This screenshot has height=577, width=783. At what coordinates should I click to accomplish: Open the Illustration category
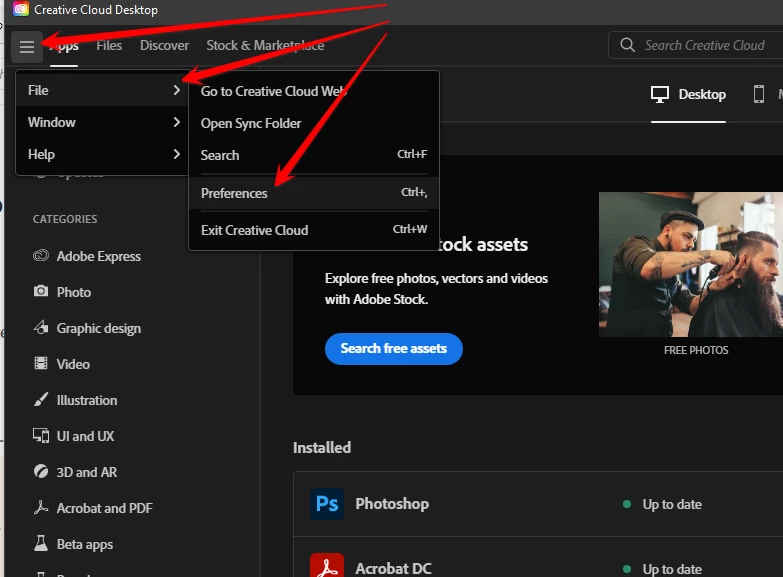coord(86,400)
